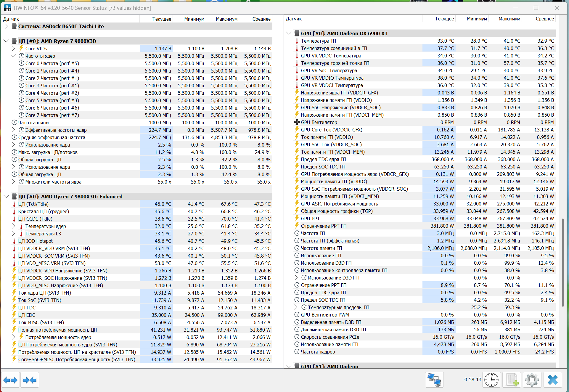Select the ЦП (Tctl/Tdie) sensor row
Screen dimensions: 569x392
(33, 204)
